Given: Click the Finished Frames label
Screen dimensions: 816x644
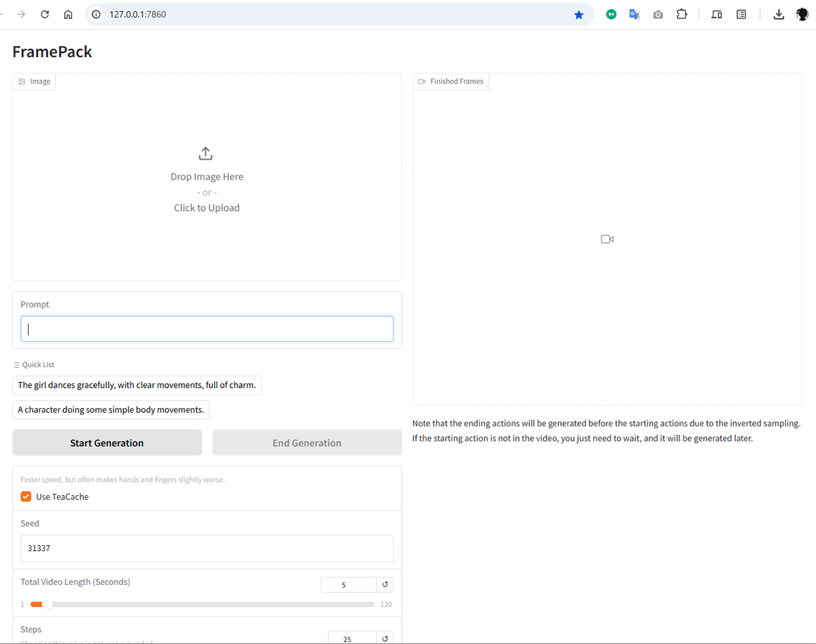Looking at the screenshot, I should point(451,81).
